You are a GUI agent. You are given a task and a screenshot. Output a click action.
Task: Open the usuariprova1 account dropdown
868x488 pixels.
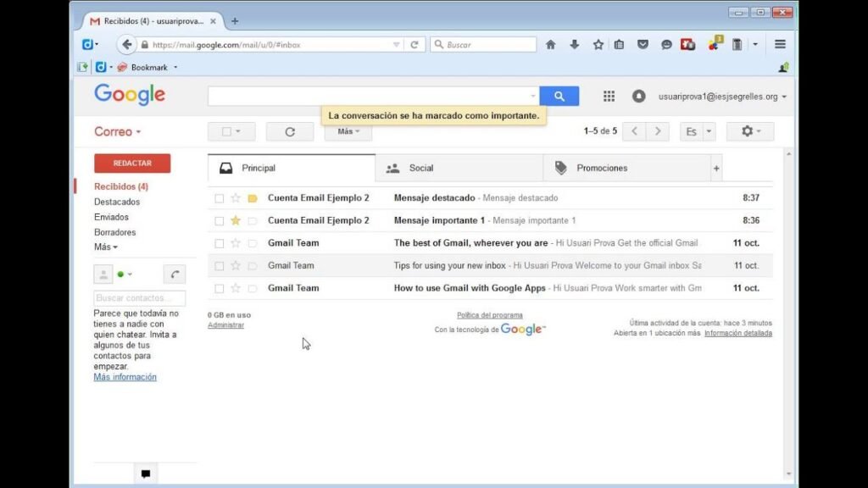719,96
